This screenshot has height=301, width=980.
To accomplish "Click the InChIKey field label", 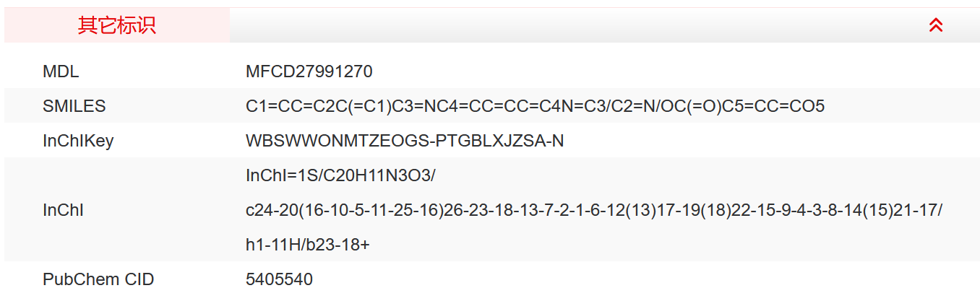I will pos(78,141).
